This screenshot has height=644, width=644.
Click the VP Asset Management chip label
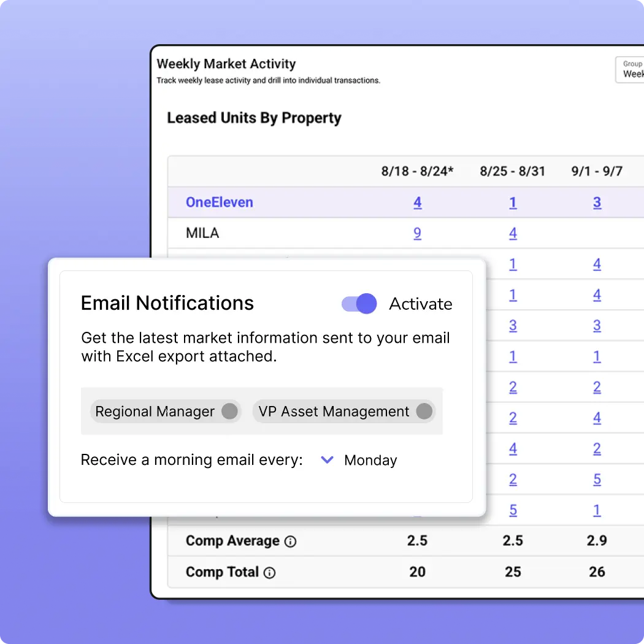(334, 411)
